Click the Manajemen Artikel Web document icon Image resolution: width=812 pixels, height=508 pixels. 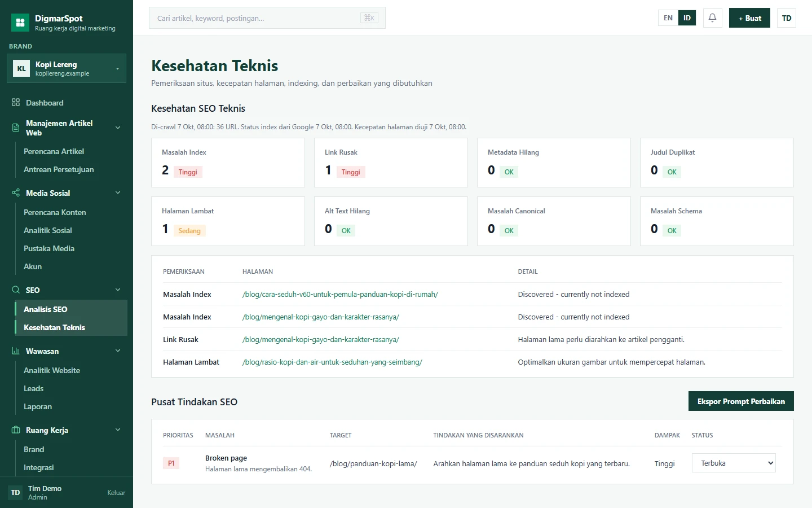(16, 128)
